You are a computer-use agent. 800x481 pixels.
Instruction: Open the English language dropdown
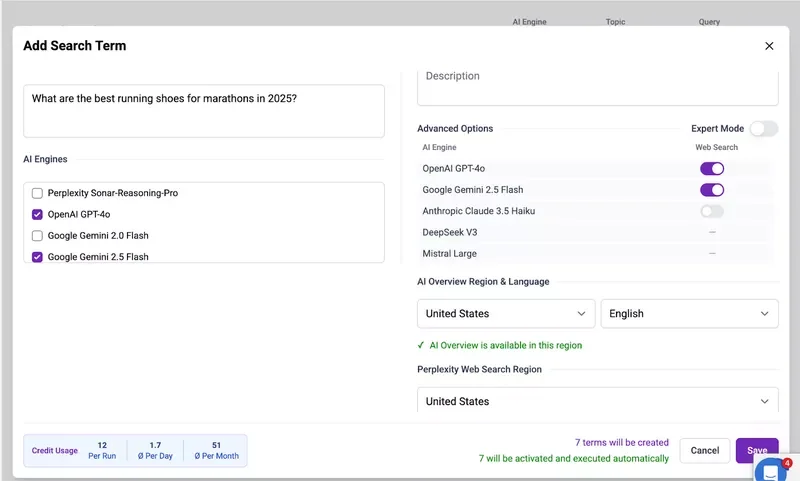click(689, 314)
